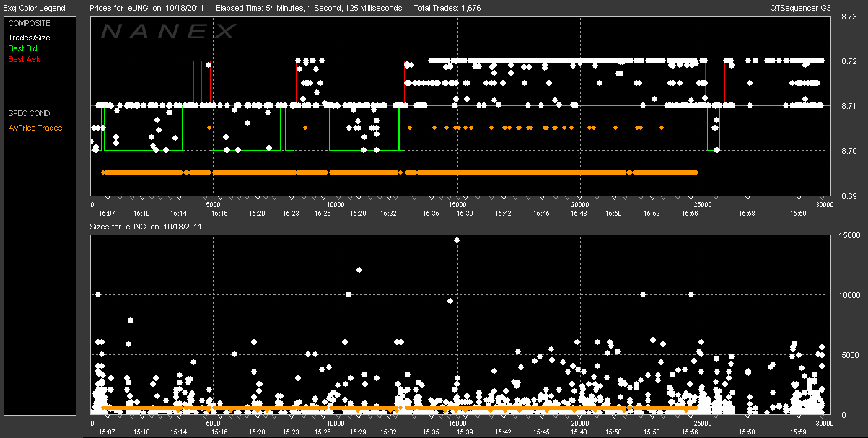Image resolution: width=868 pixels, height=438 pixels.
Task: Select the 15:53 time label under Sizes chart
Action: coord(652,432)
